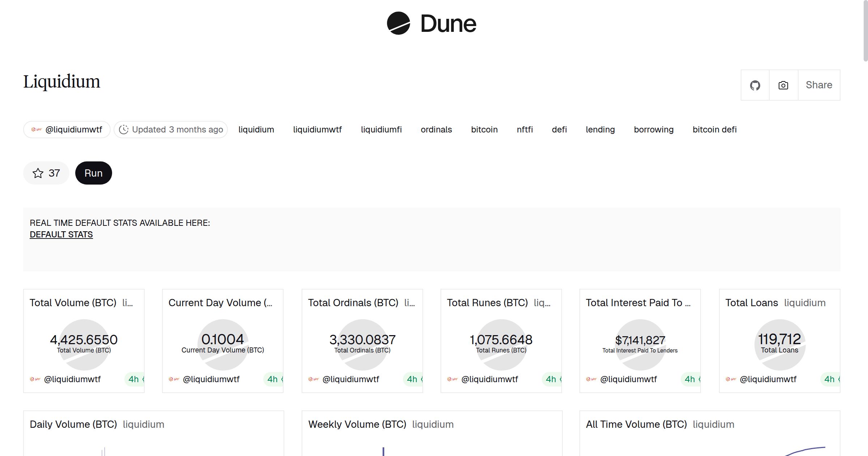Click the 4h badge on Total Volume card
868x456 pixels.
135,379
